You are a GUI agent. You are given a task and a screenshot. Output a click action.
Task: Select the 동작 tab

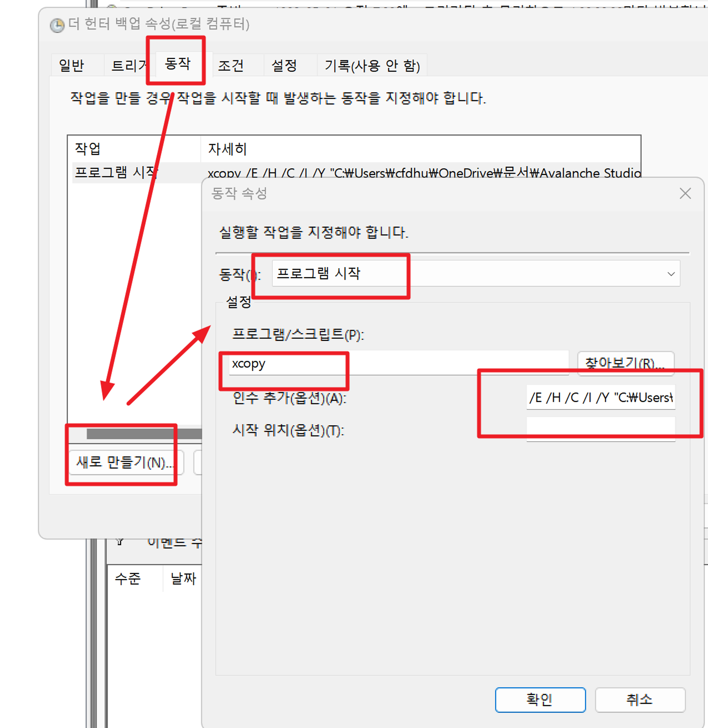(x=177, y=64)
